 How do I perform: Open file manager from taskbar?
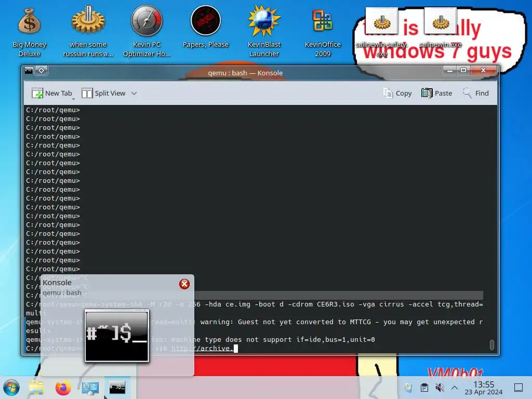click(36, 388)
